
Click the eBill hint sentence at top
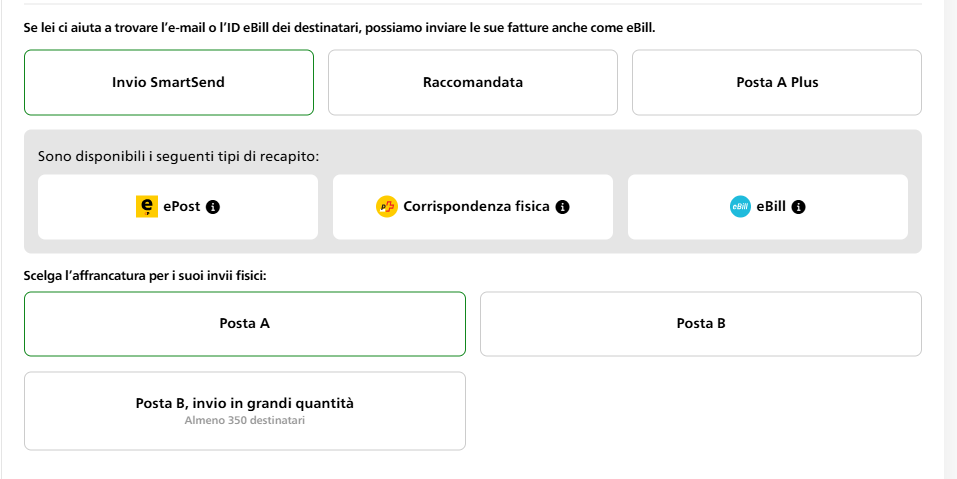click(x=339, y=27)
